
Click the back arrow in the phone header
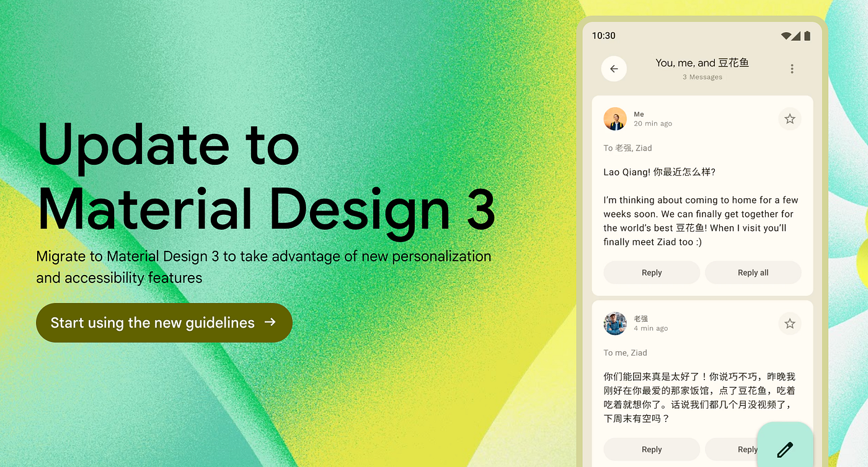614,69
